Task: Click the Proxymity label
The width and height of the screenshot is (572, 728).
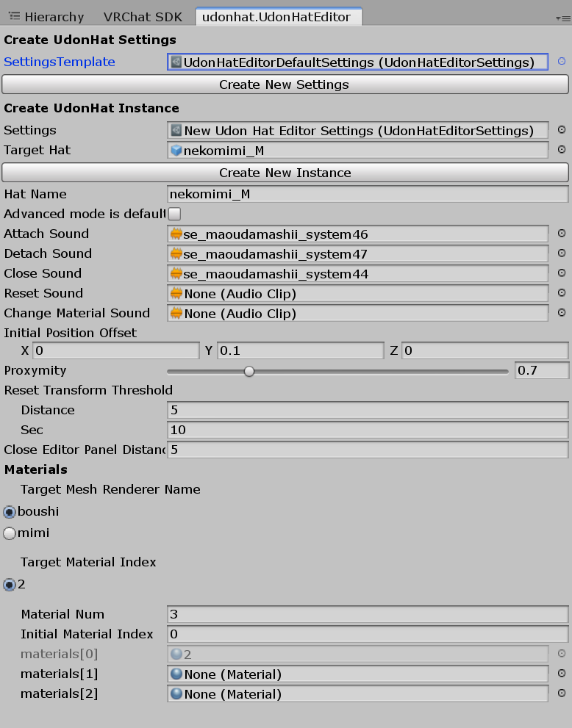Action: pos(35,370)
